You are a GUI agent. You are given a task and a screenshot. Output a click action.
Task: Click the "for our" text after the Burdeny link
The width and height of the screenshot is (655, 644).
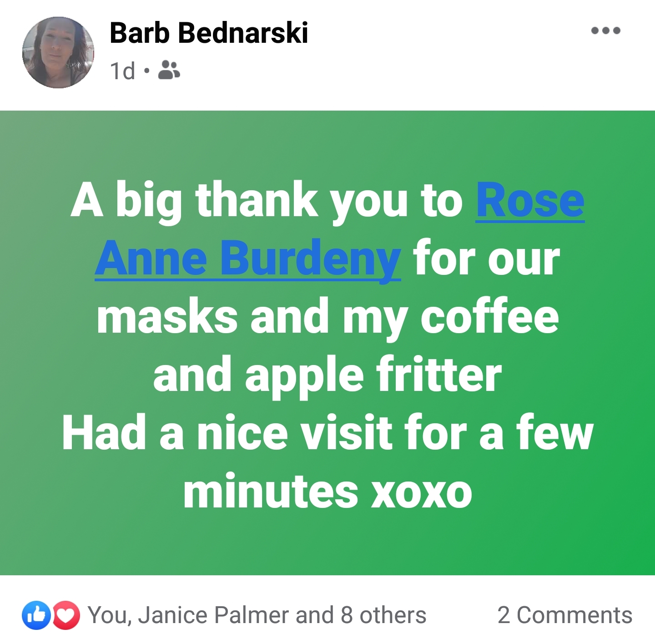(486, 259)
